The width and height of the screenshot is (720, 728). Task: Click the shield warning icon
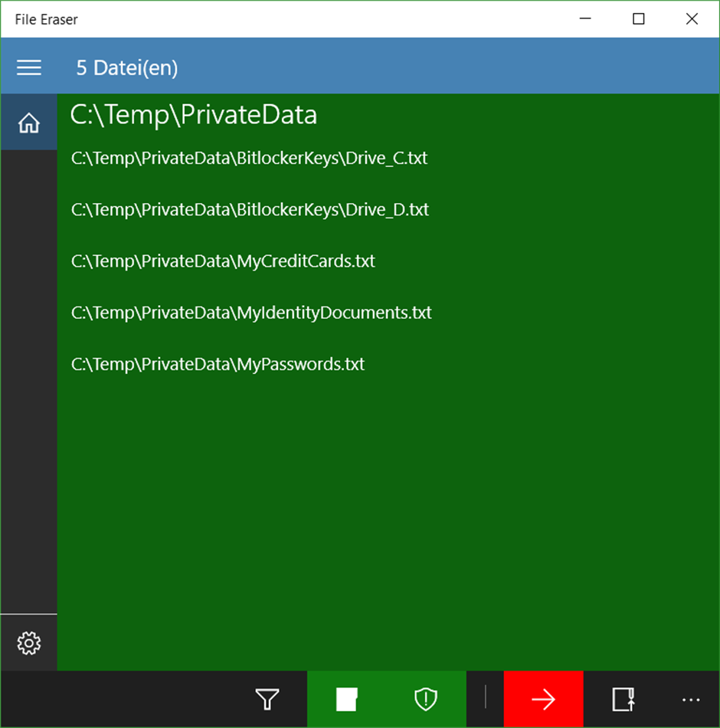[426, 699]
